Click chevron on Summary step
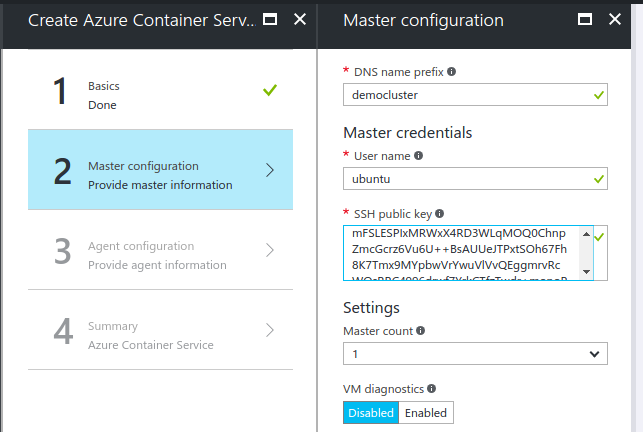643x432 pixels. (x=269, y=330)
